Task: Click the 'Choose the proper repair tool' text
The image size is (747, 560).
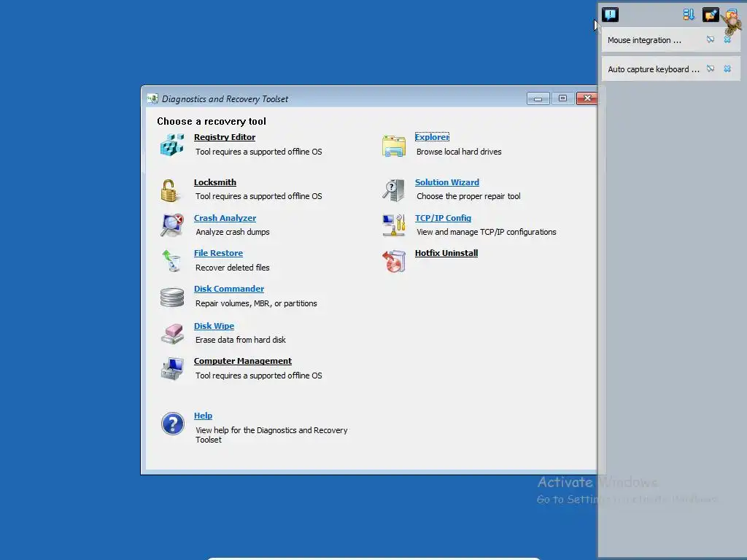Action: point(468,196)
